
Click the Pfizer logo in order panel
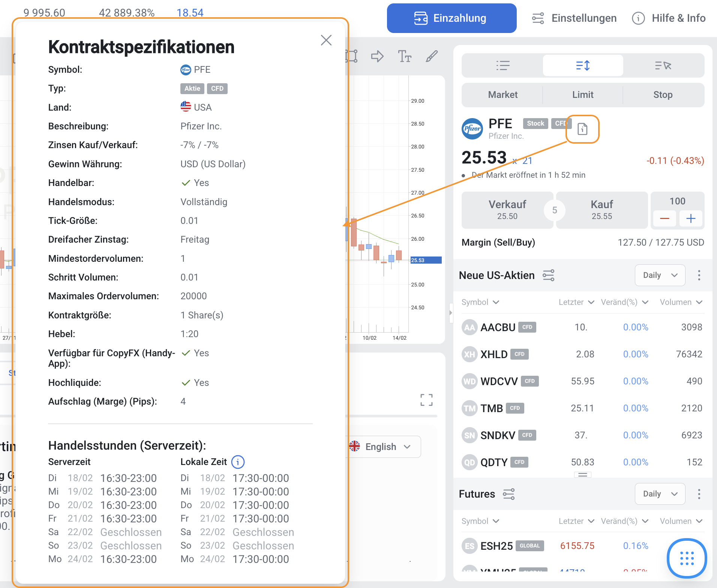[x=472, y=129]
